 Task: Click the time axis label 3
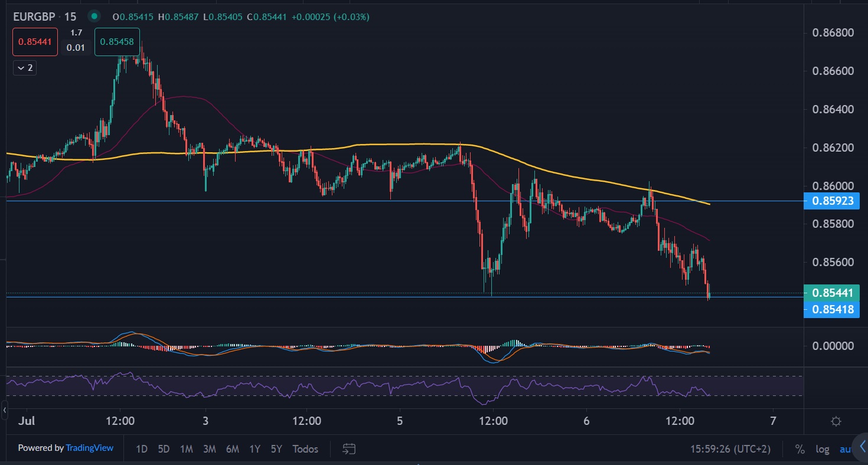point(205,421)
